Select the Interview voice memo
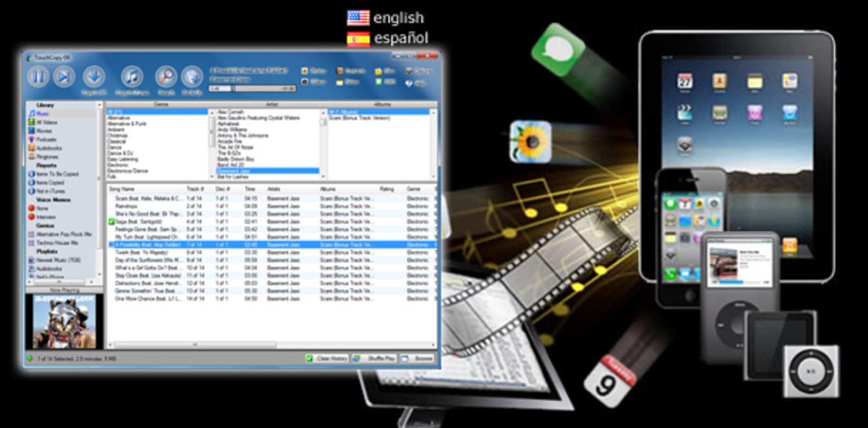868x428 pixels. pos(42,217)
